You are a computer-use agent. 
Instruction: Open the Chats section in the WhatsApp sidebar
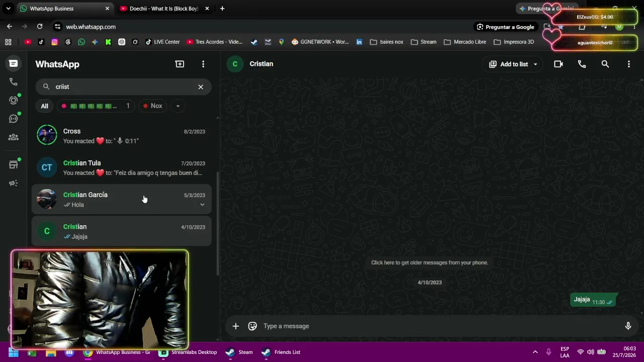point(14,63)
